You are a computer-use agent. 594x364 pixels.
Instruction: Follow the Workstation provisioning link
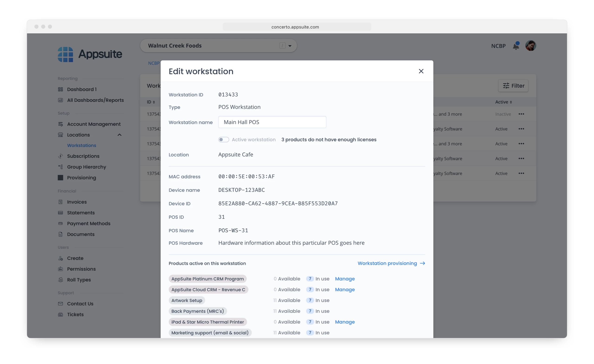(391, 263)
